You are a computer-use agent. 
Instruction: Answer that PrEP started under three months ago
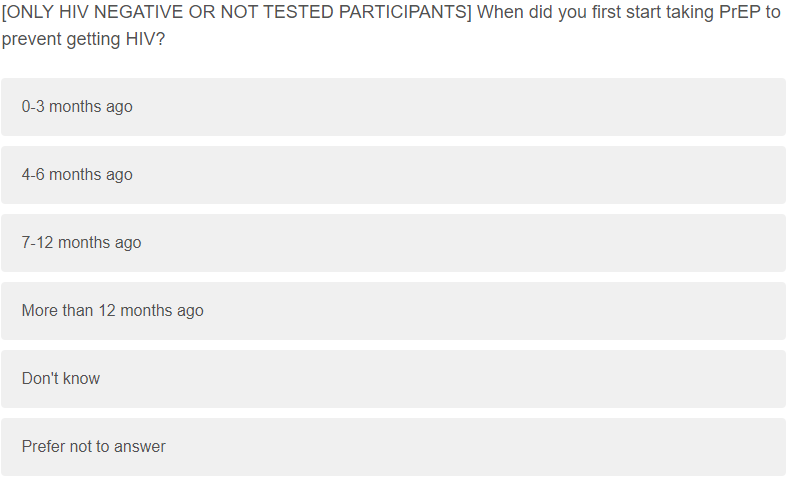coord(393,107)
